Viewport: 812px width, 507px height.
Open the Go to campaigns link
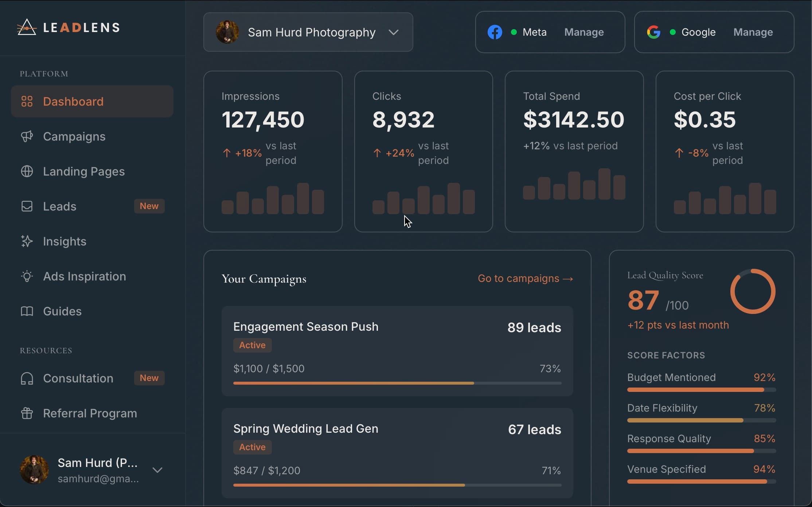526,278
